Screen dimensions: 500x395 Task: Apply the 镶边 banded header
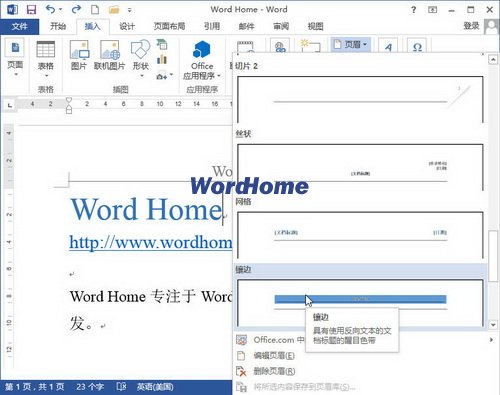(360, 303)
